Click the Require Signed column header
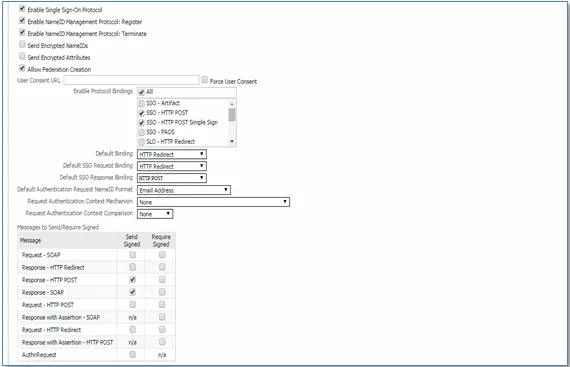 tap(161, 241)
